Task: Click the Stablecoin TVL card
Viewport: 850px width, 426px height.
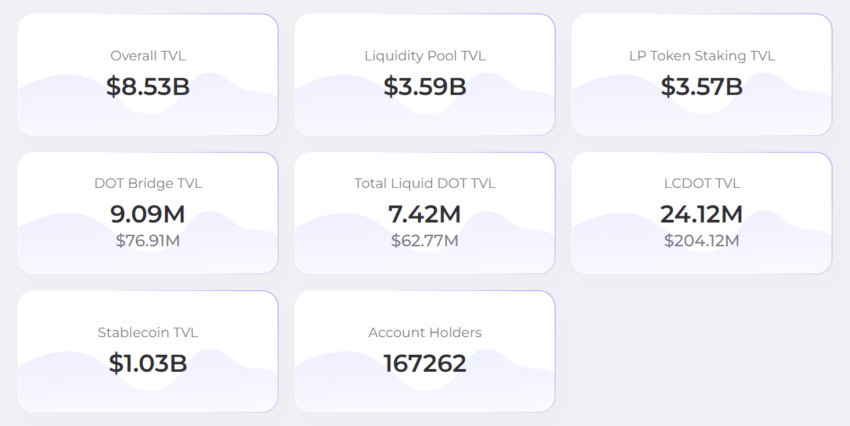Action: point(148,351)
